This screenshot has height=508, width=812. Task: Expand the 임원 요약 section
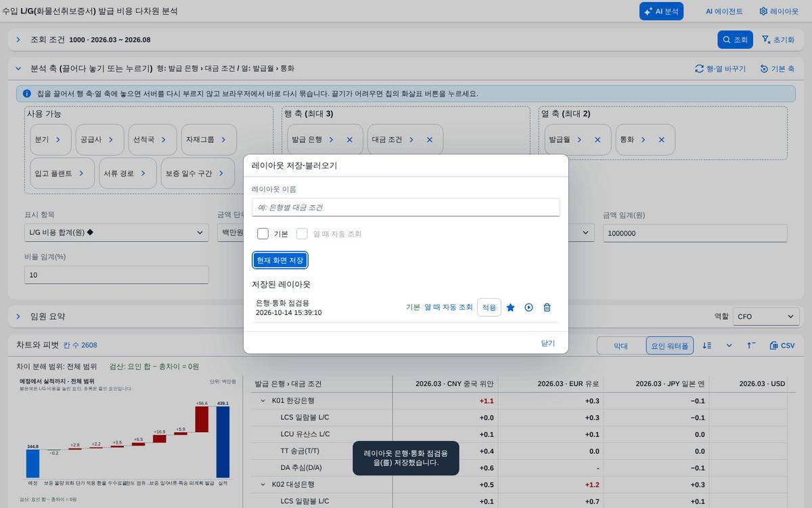(x=18, y=316)
